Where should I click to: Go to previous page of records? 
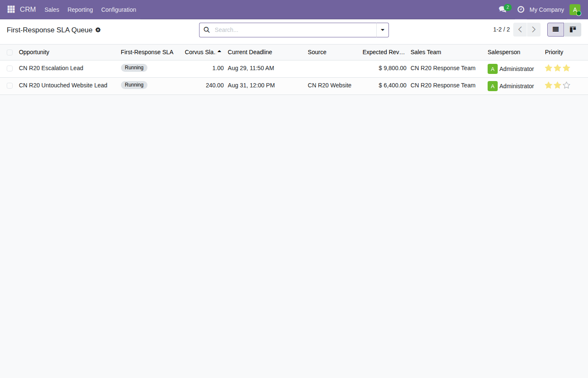(520, 29)
